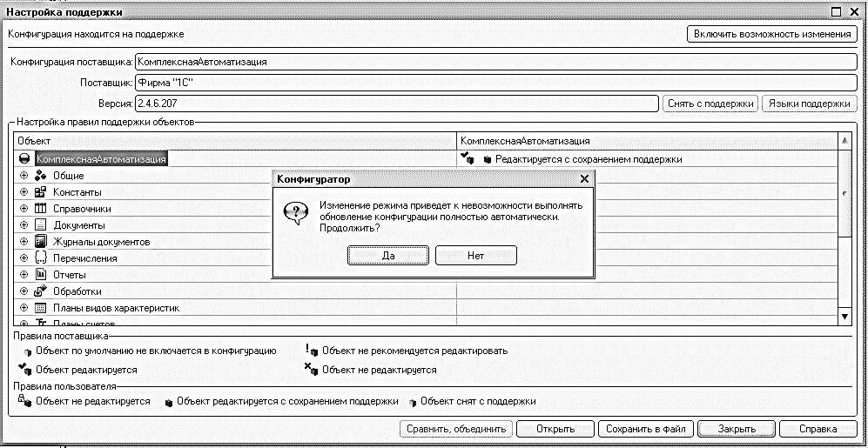Click the Закрыть button
Image resolution: width=868 pixels, height=448 pixels.
click(737, 429)
